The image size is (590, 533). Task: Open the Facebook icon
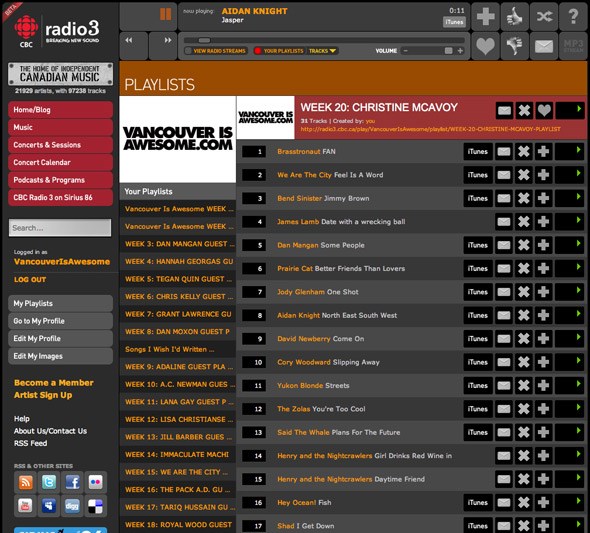pyautogui.click(x=72, y=482)
